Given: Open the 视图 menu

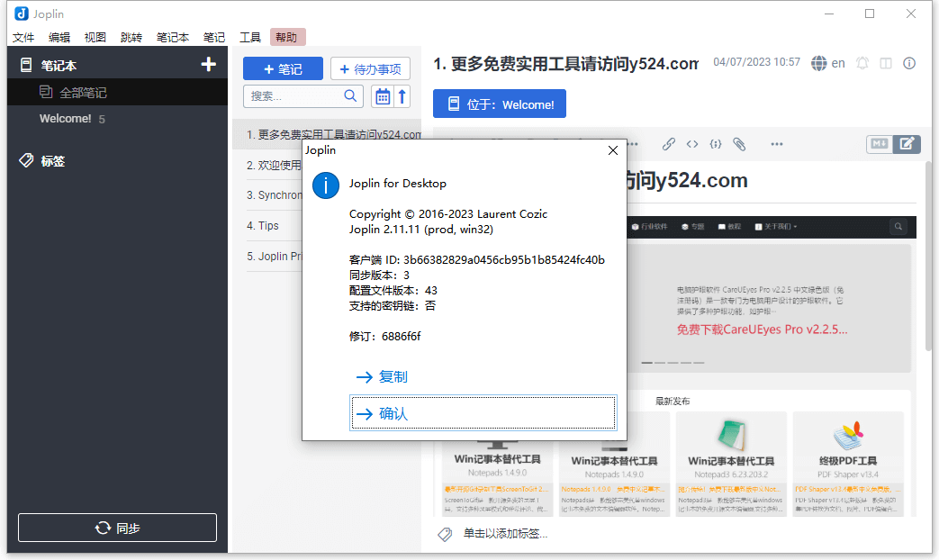Looking at the screenshot, I should coord(95,37).
